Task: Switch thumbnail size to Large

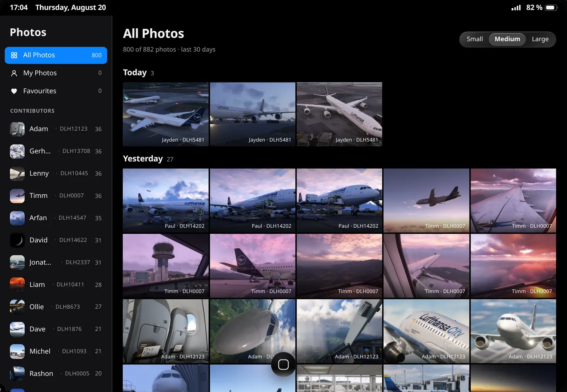Action: coord(540,39)
